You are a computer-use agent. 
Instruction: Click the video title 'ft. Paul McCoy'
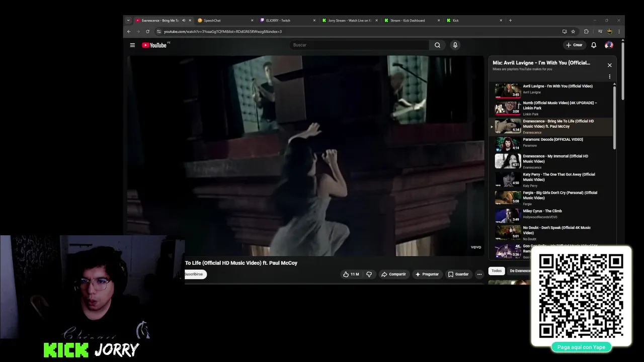tap(280, 263)
